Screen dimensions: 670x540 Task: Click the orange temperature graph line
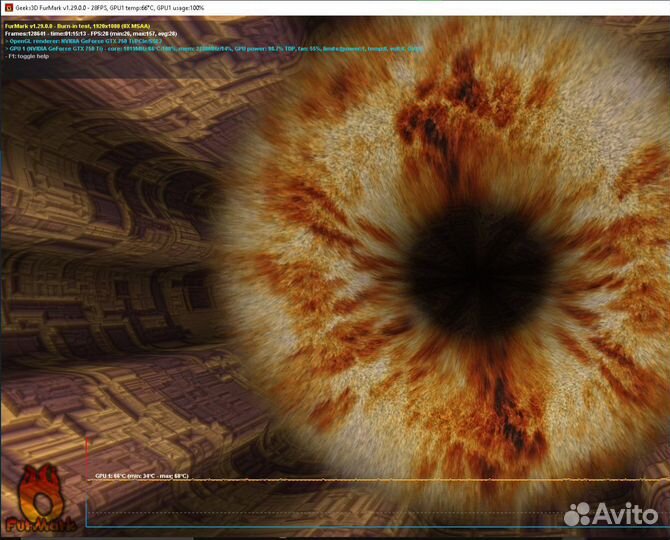[400, 481]
